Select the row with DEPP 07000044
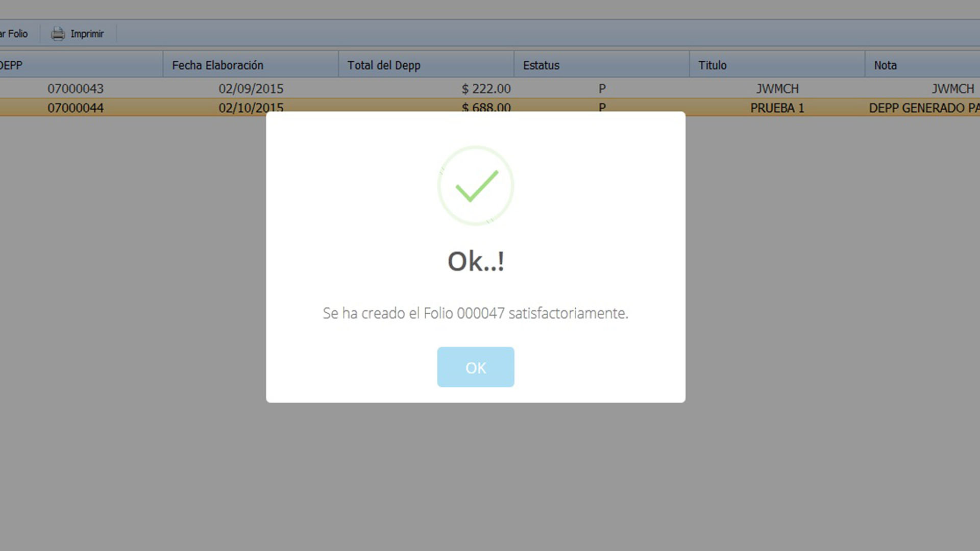The height and width of the screenshot is (551, 980). [x=490, y=108]
